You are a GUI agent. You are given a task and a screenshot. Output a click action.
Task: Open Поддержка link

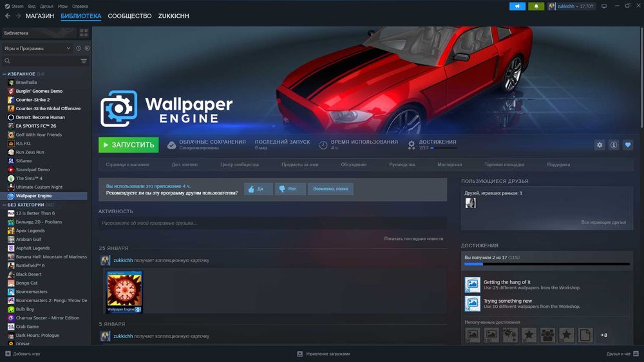[558, 164]
